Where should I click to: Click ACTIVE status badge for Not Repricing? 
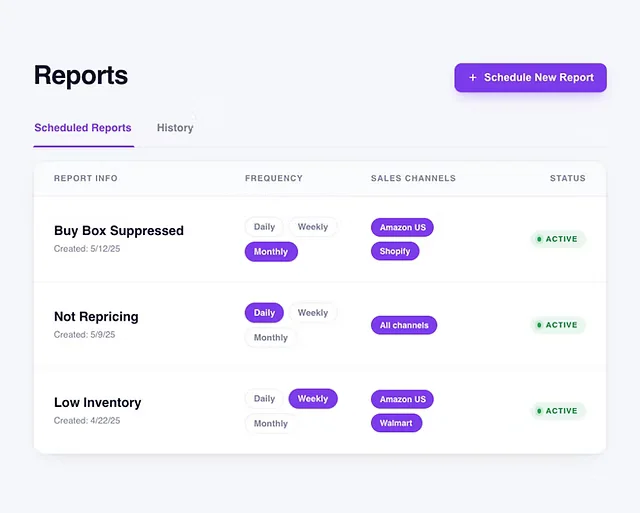tap(558, 325)
